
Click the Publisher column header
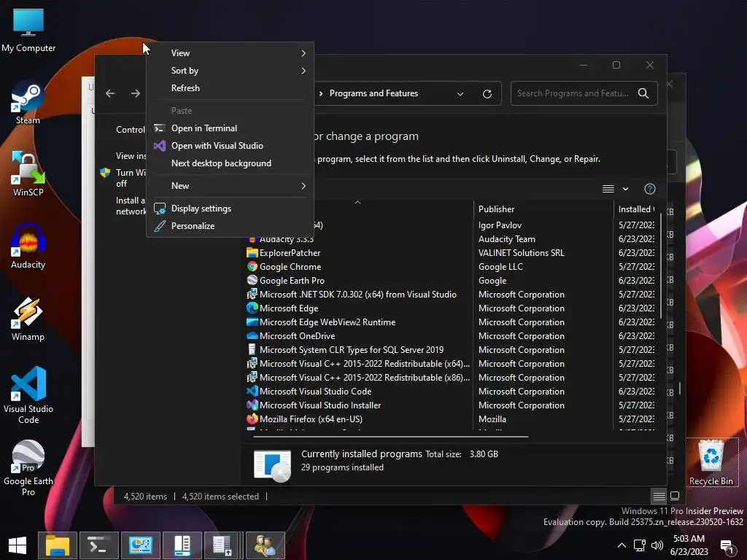tap(544, 209)
